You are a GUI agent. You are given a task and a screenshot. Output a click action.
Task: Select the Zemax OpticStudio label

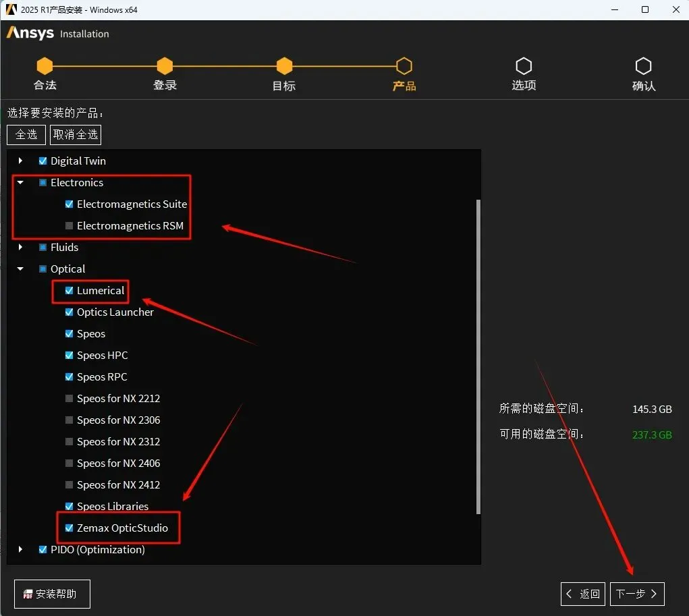pyautogui.click(x=122, y=528)
